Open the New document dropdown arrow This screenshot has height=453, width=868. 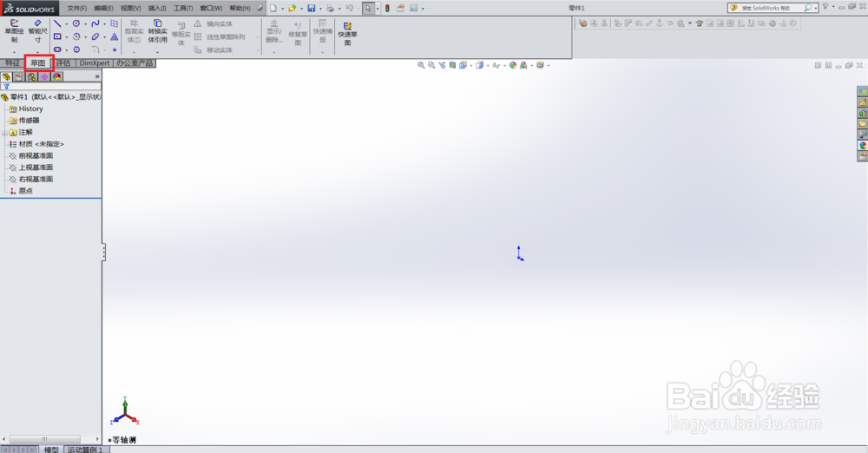click(282, 9)
